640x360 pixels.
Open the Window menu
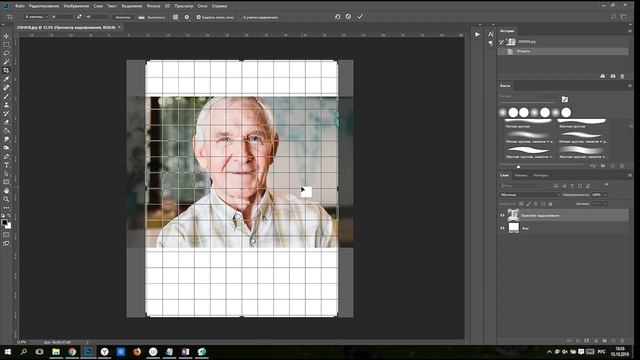point(202,6)
